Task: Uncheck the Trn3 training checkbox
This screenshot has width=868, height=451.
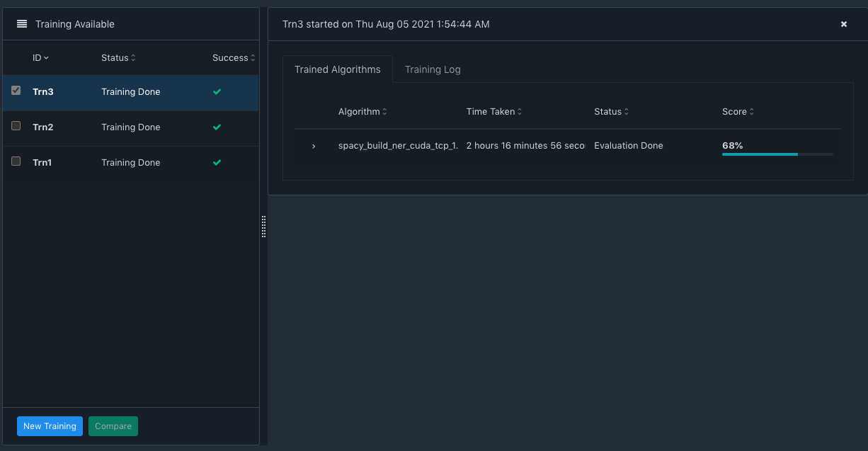Action: coord(16,91)
